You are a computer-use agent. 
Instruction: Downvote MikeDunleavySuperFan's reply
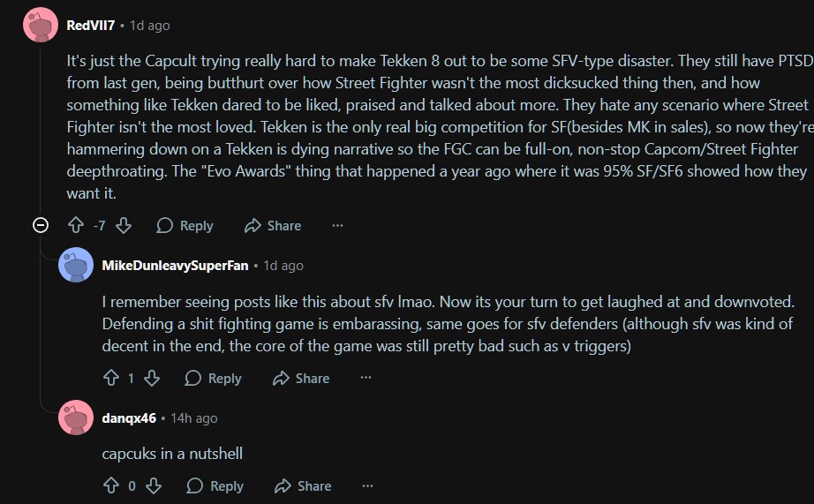(152, 378)
